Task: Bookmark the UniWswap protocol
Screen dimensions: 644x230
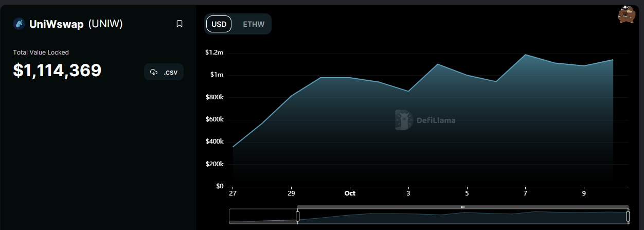Action: point(180,24)
